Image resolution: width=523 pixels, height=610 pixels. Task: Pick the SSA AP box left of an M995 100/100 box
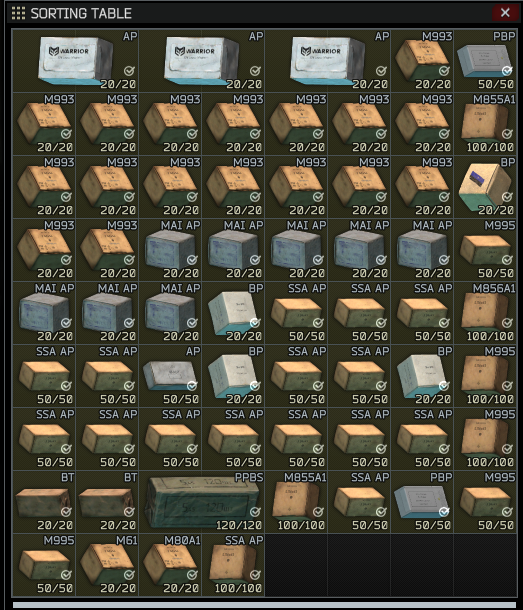coord(422,439)
